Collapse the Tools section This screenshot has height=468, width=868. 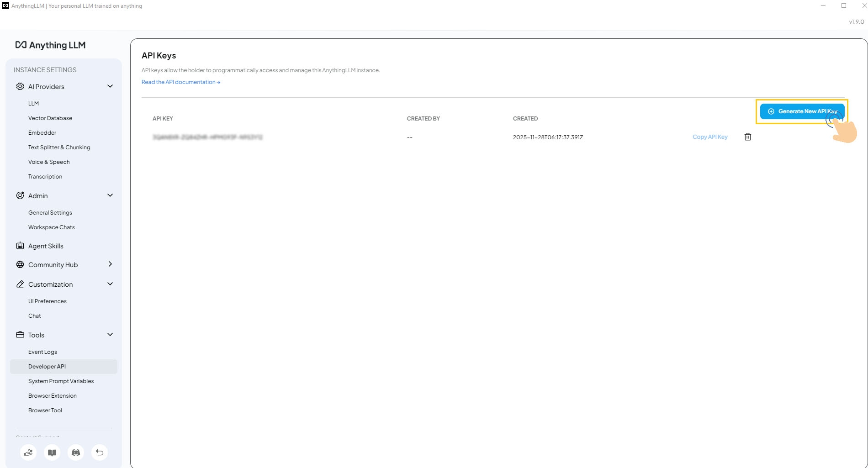[x=110, y=335]
